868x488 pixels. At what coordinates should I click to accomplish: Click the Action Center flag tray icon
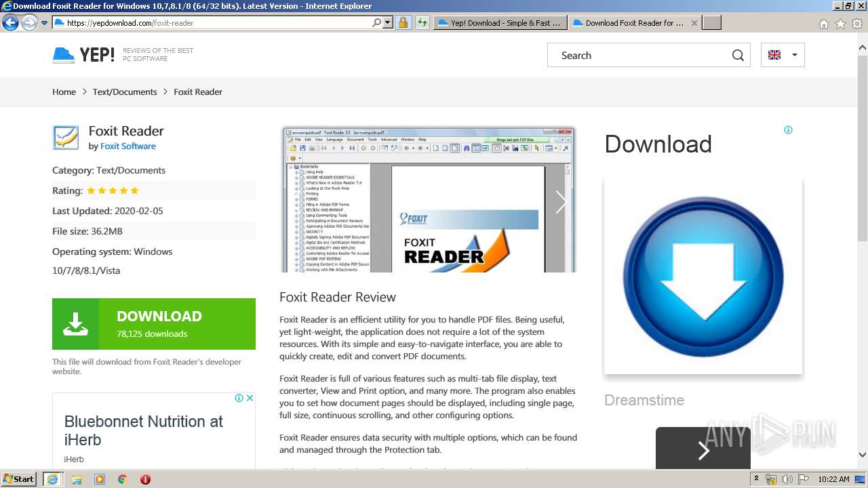coord(804,479)
